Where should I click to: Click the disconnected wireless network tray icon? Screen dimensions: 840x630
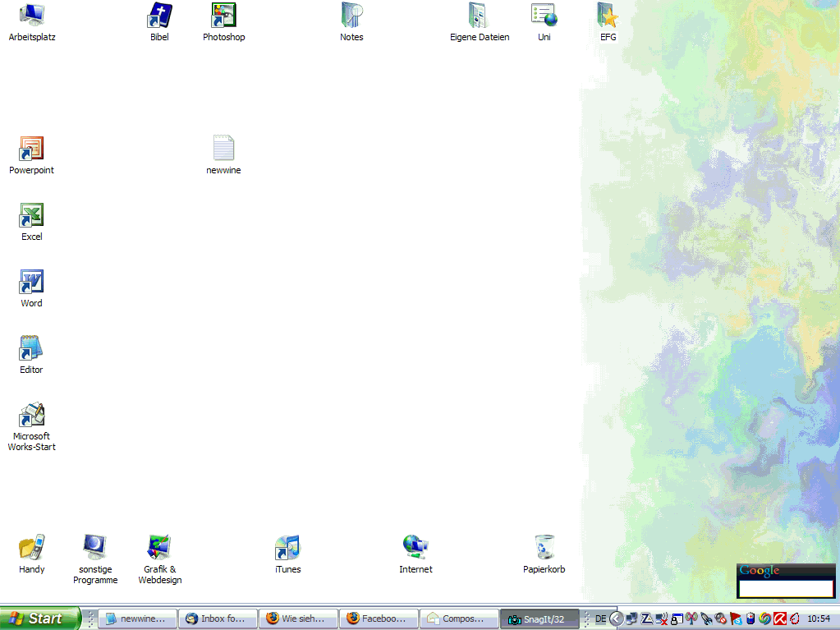point(662,619)
